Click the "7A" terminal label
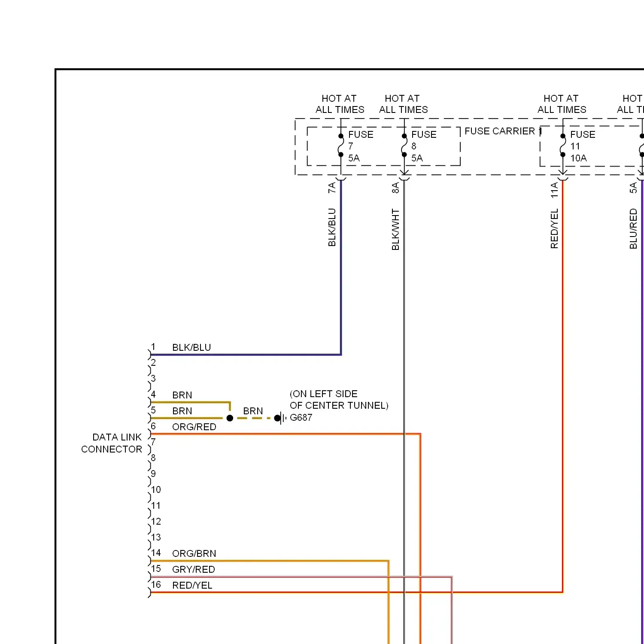The height and width of the screenshot is (644, 644). tap(332, 188)
